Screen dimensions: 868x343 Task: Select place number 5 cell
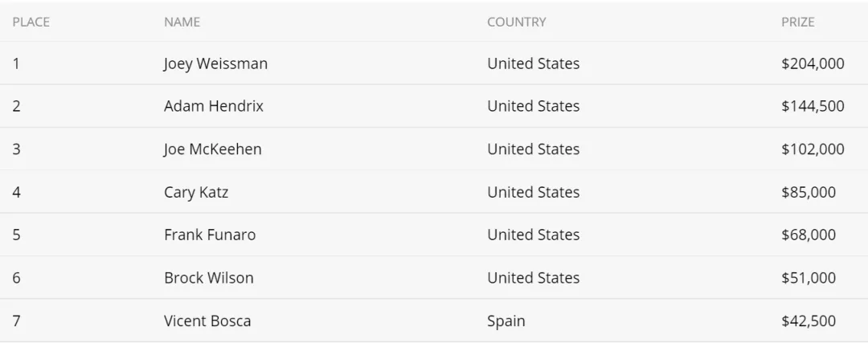[17, 235]
